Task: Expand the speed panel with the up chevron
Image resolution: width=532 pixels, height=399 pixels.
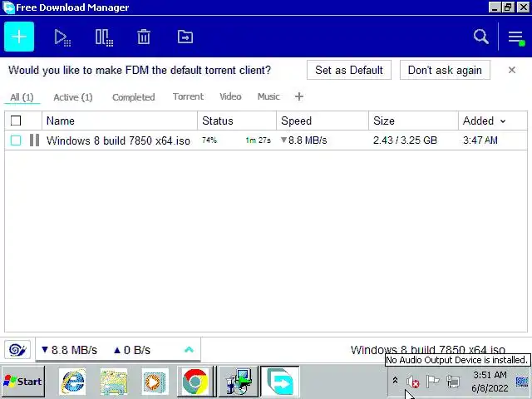Action: 189,349
